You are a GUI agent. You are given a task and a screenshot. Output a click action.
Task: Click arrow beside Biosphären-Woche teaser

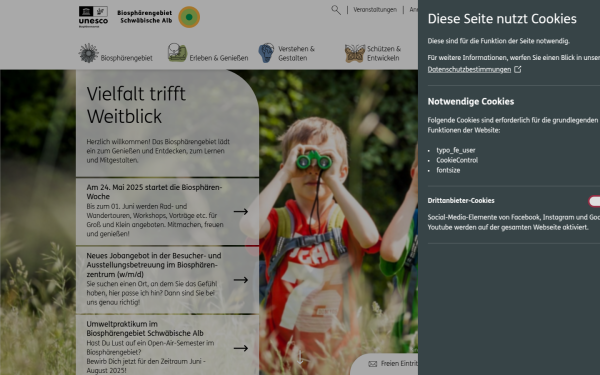(241, 211)
